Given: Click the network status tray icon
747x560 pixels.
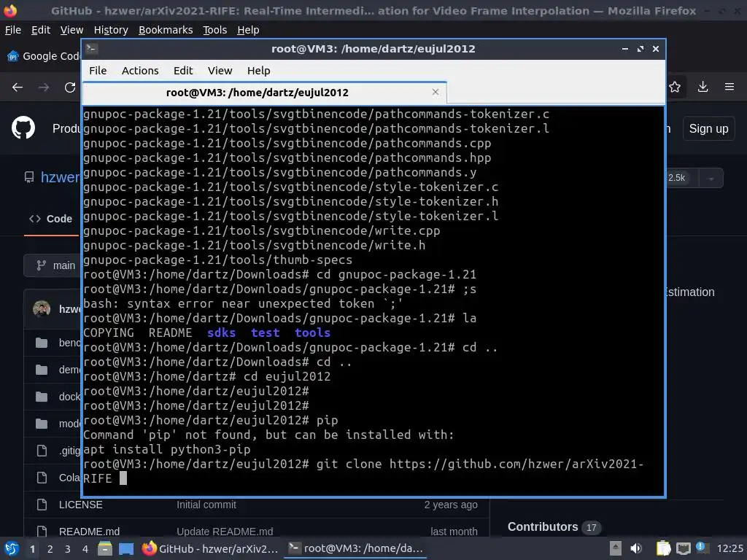Looking at the screenshot, I should (683, 548).
